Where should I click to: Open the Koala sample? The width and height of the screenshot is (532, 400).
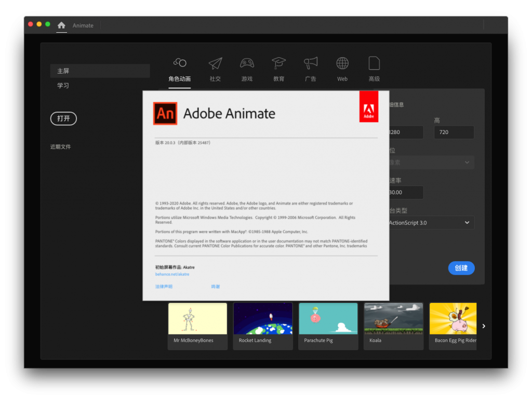point(394,326)
